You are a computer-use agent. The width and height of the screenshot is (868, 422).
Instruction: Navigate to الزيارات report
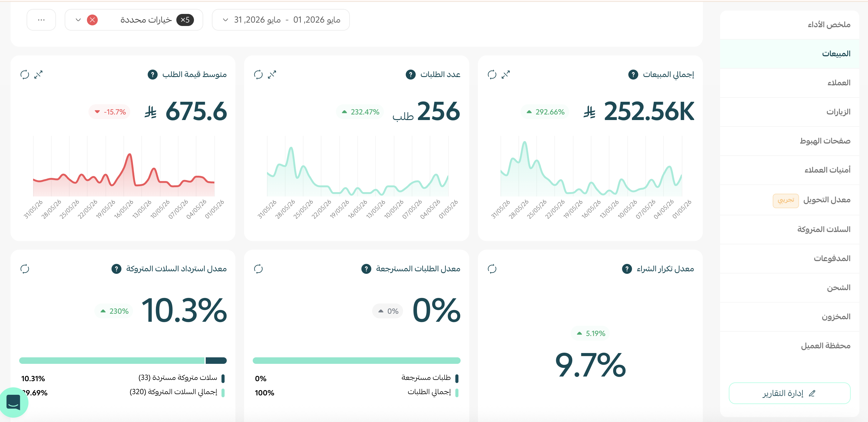(789, 112)
